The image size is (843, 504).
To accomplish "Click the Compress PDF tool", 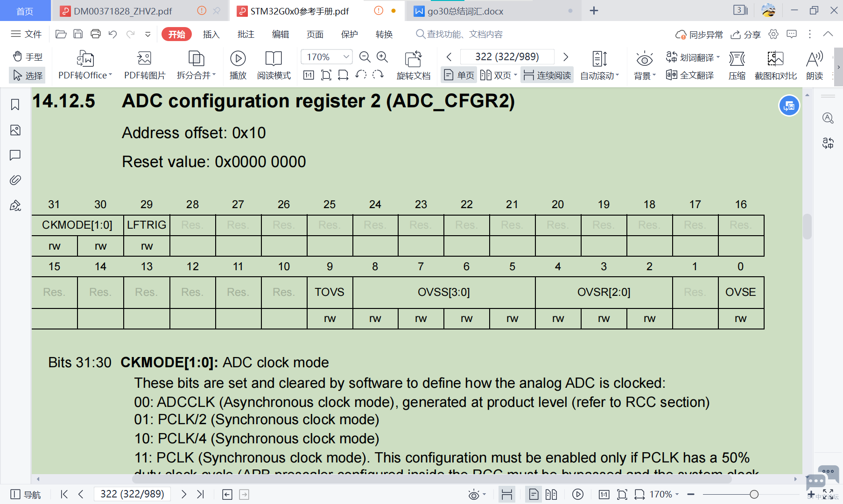I will (737, 65).
